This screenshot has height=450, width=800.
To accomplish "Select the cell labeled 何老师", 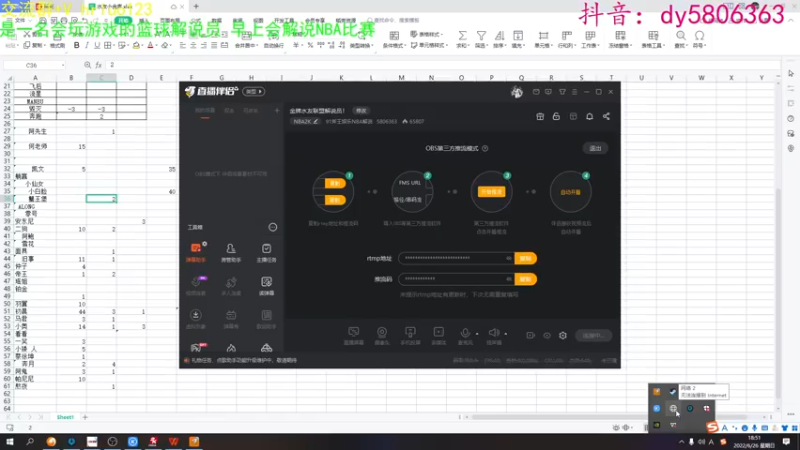I will pyautogui.click(x=35, y=146).
